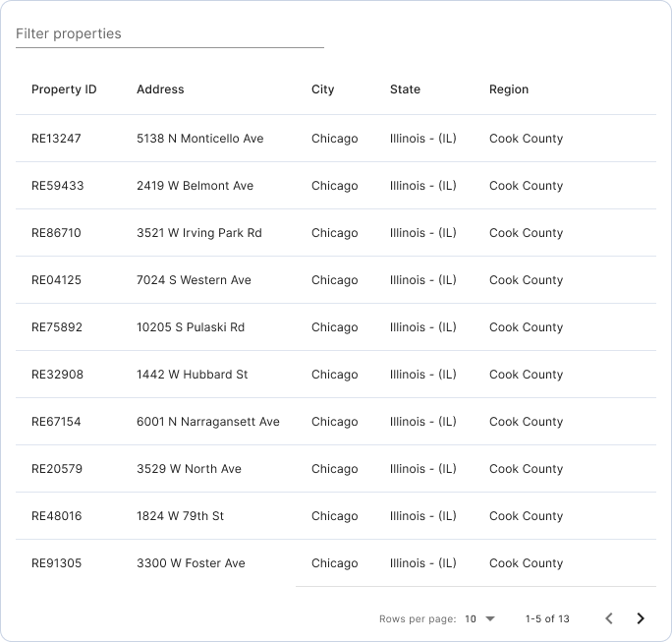Sort by the City column header
This screenshot has height=642, width=672.
[x=322, y=89]
